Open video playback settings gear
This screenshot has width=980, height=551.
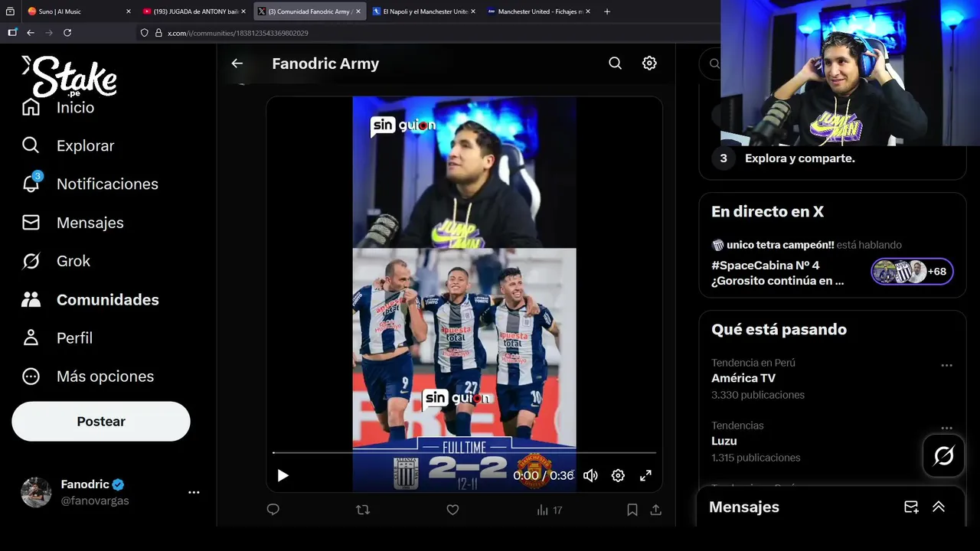(618, 475)
